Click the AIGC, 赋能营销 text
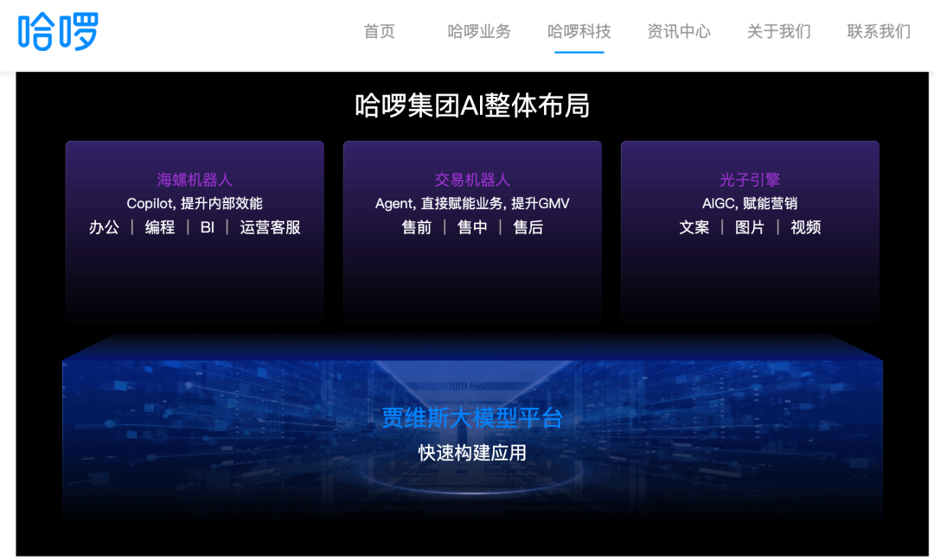 750,204
